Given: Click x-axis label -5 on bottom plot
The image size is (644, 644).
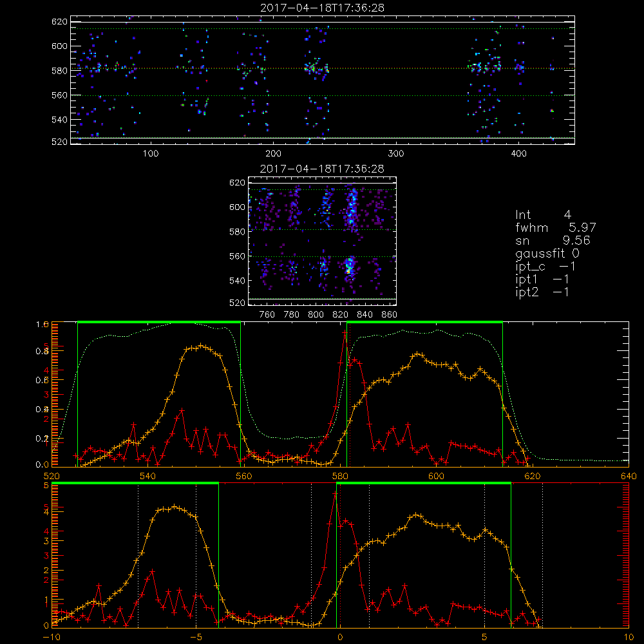Looking at the screenshot, I should [196, 638].
